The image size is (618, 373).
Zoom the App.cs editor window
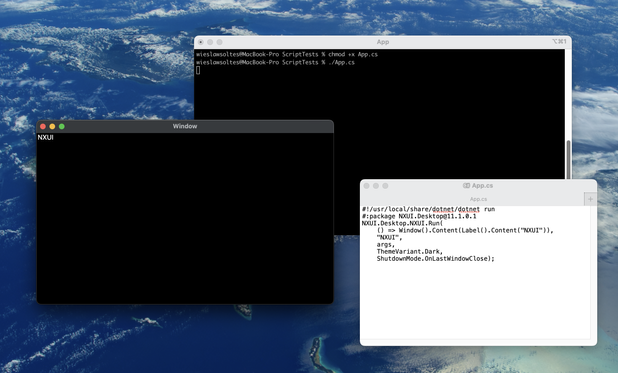coord(385,186)
